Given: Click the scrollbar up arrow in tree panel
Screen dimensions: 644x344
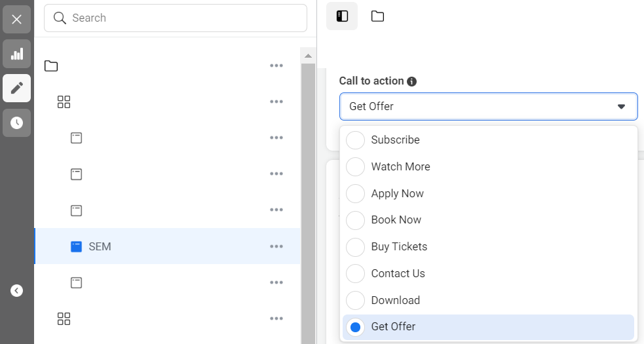Looking at the screenshot, I should tap(308, 56).
